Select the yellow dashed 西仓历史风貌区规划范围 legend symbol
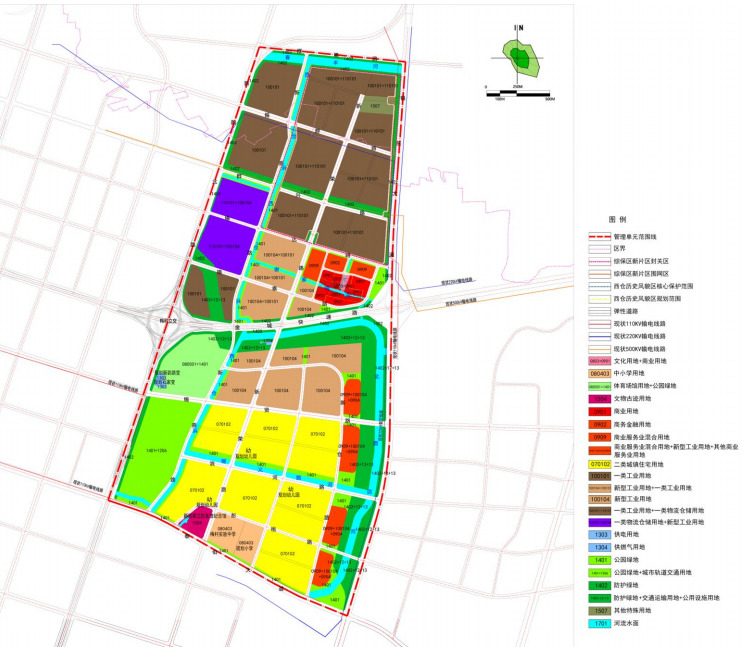The image size is (750, 647). point(598,298)
